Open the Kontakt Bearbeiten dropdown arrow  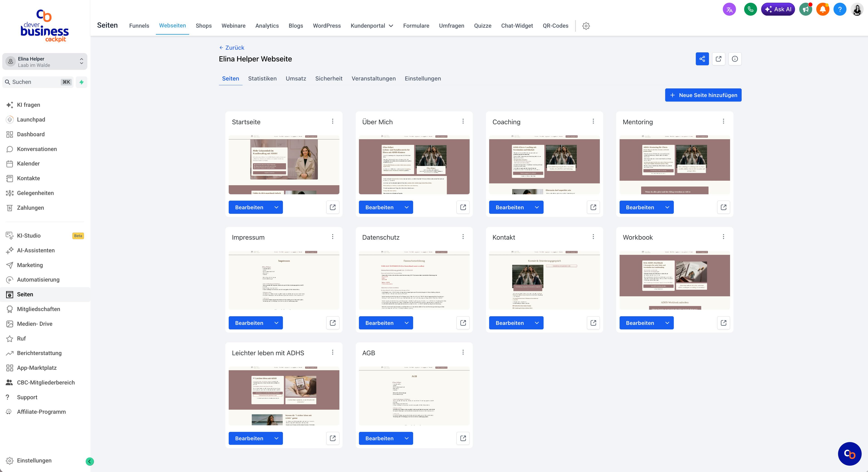[x=537, y=323]
